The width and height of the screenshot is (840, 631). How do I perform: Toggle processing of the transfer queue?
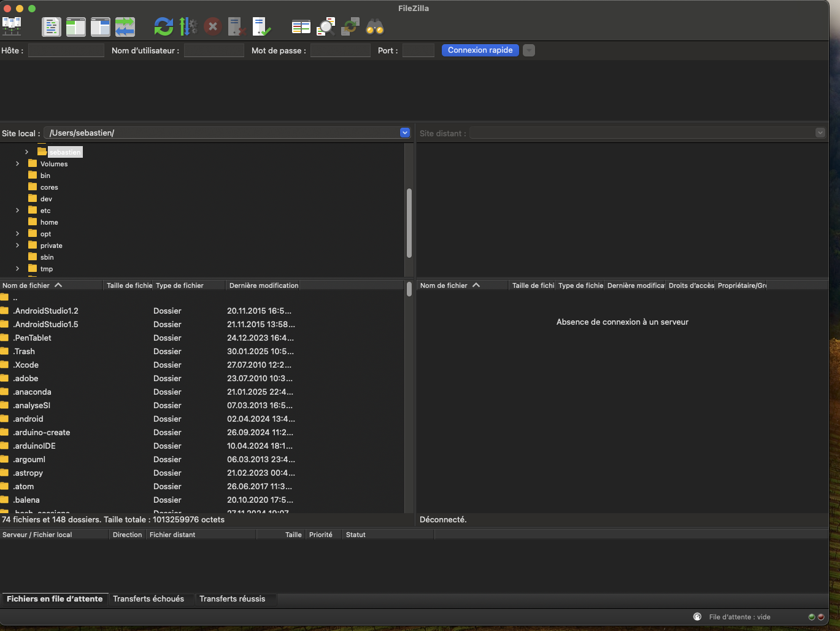(188, 26)
